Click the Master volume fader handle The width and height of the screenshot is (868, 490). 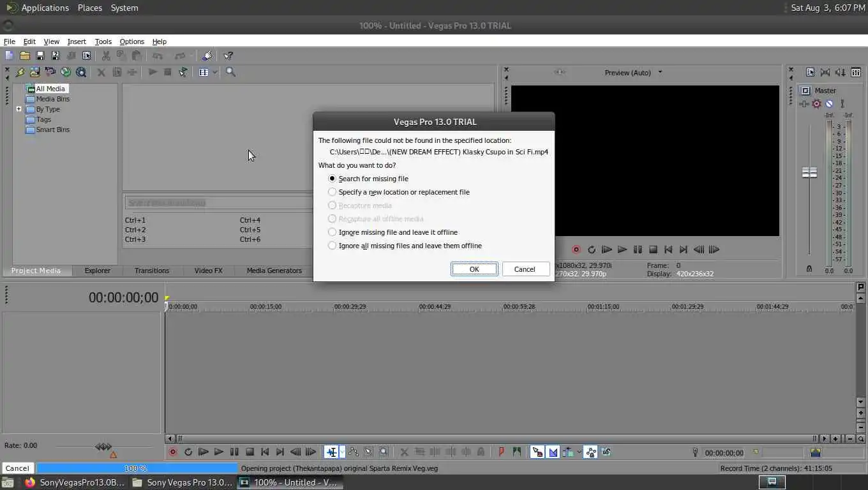[x=809, y=172]
